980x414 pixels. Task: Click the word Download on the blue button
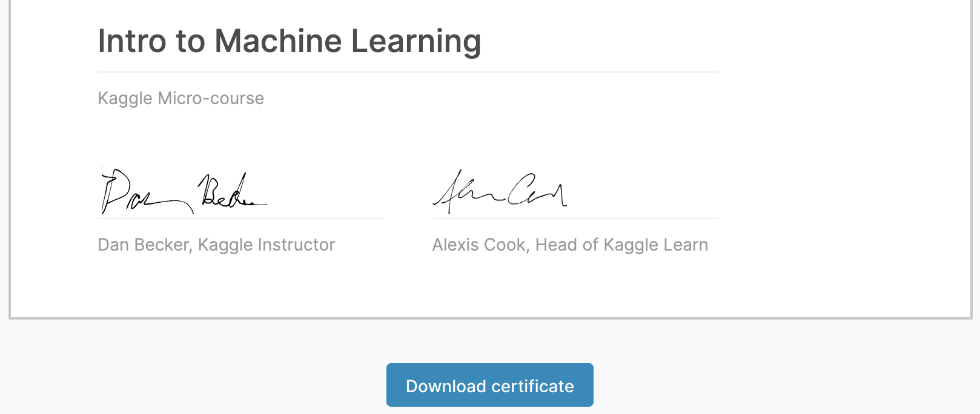[x=446, y=386]
